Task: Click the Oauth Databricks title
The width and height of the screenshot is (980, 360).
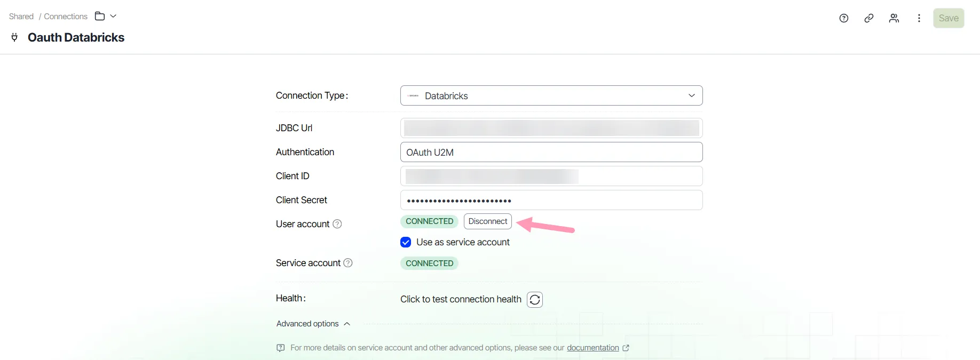Action: click(x=76, y=37)
